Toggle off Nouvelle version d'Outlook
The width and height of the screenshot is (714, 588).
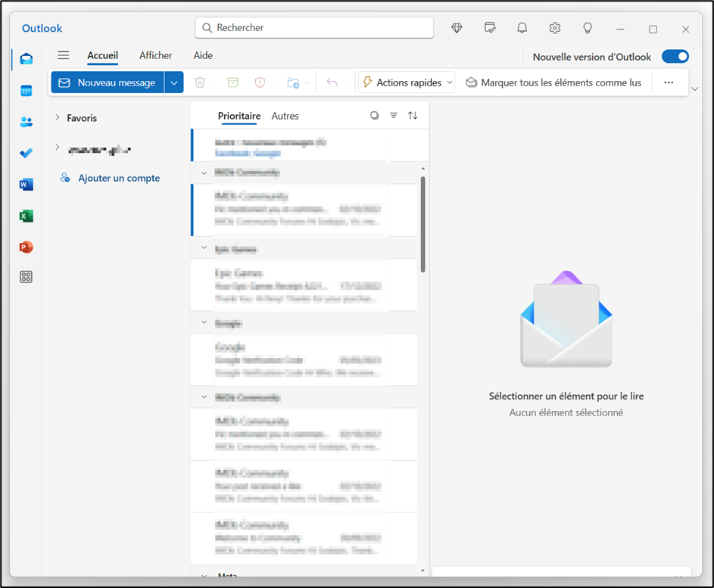point(674,56)
